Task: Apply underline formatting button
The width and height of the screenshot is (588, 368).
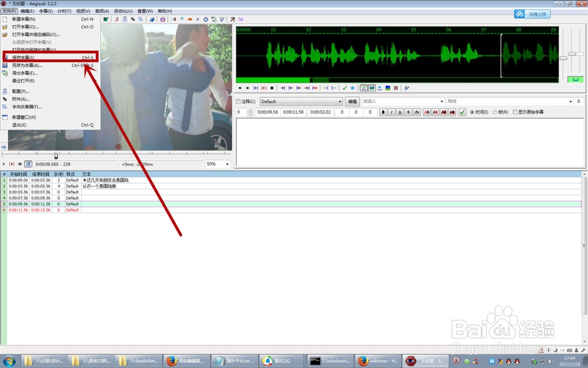Action: pyautogui.click(x=400, y=112)
